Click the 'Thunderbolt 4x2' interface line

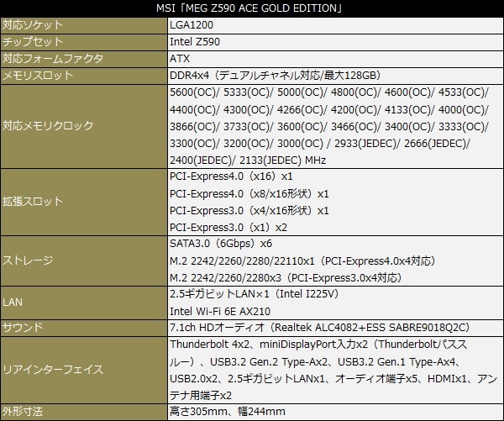pyautogui.click(x=209, y=345)
